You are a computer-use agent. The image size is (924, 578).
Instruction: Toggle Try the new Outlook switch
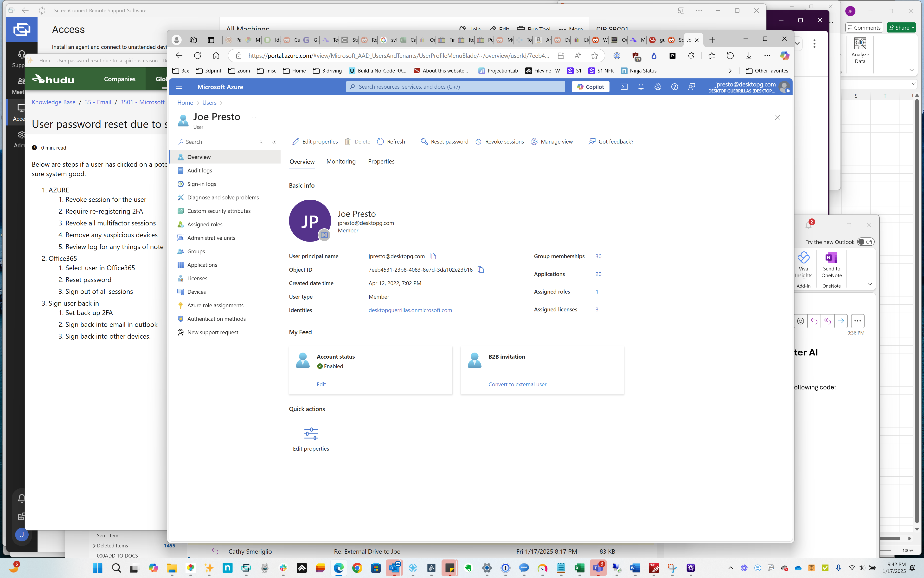pos(865,242)
